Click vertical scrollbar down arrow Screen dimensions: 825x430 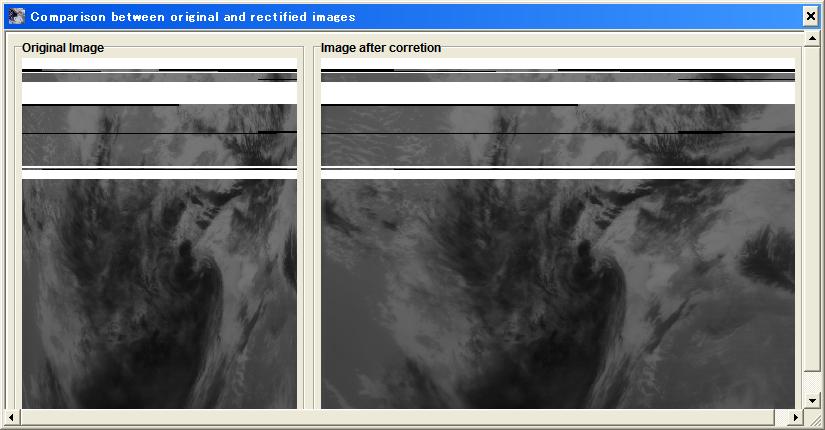pos(812,401)
